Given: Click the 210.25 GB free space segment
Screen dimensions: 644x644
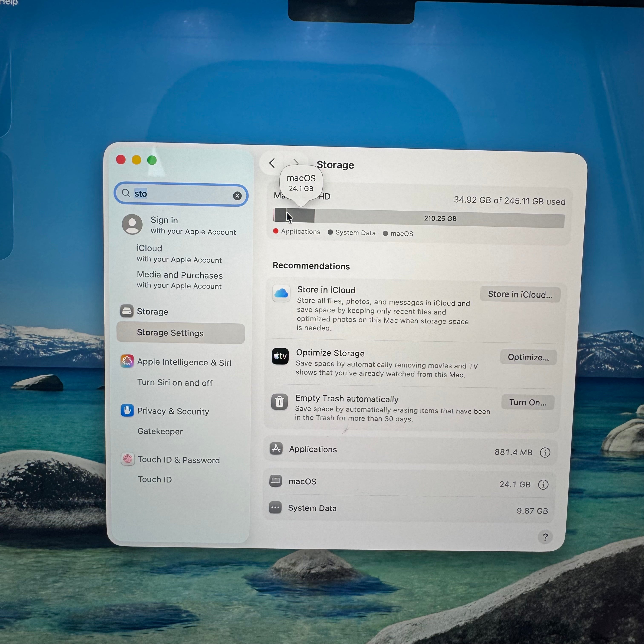Looking at the screenshot, I should pyautogui.click(x=440, y=219).
